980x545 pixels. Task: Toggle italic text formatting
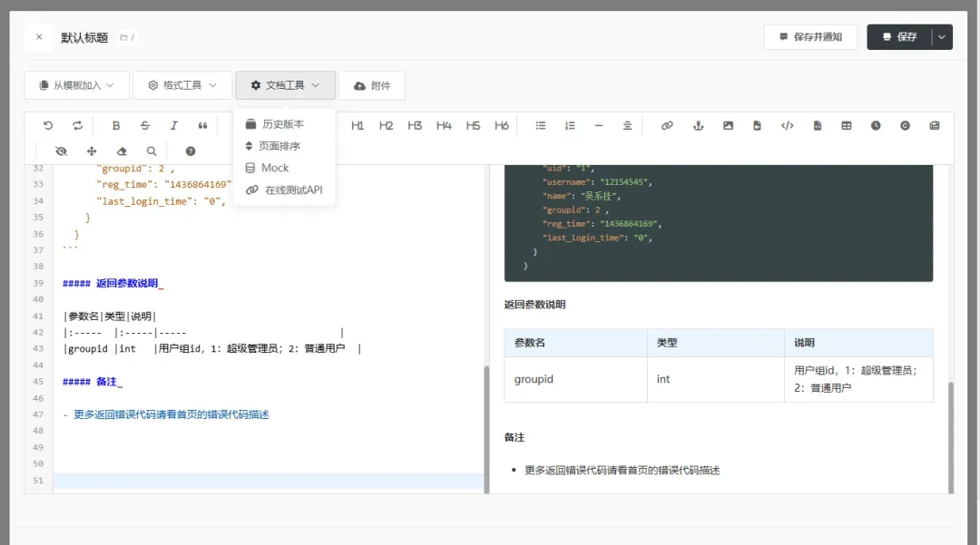point(174,126)
